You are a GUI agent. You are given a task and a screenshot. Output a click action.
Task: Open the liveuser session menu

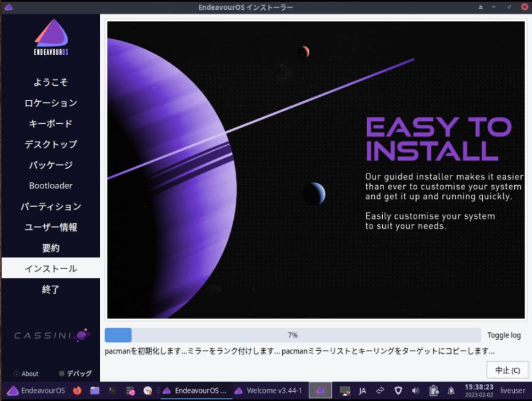pos(512,391)
